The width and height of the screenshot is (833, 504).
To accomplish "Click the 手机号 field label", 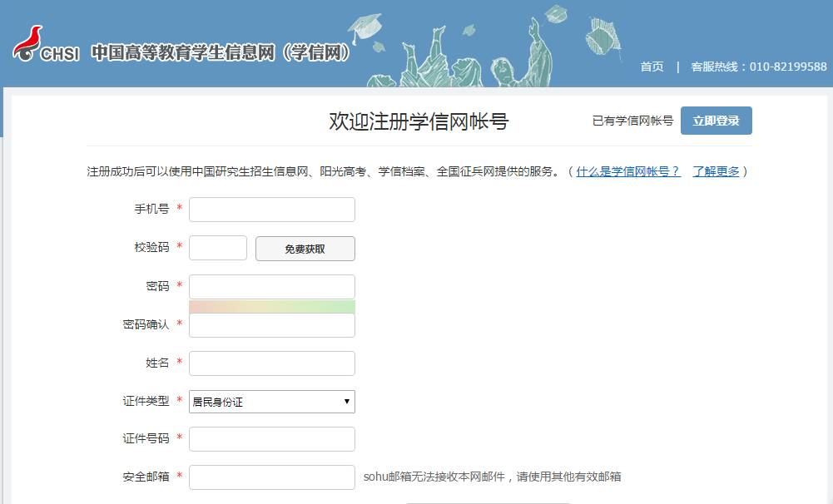I will tap(151, 210).
